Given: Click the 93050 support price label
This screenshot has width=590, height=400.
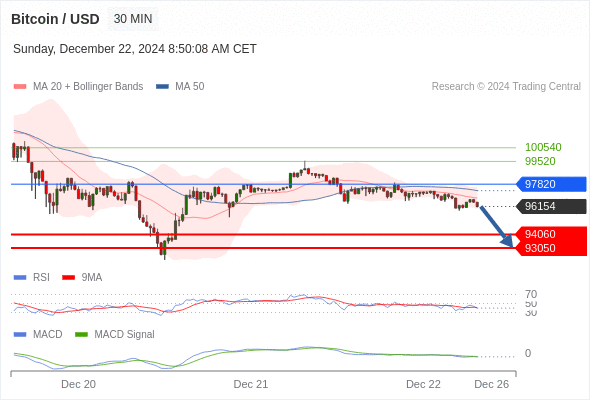Looking at the screenshot, I should tap(540, 248).
